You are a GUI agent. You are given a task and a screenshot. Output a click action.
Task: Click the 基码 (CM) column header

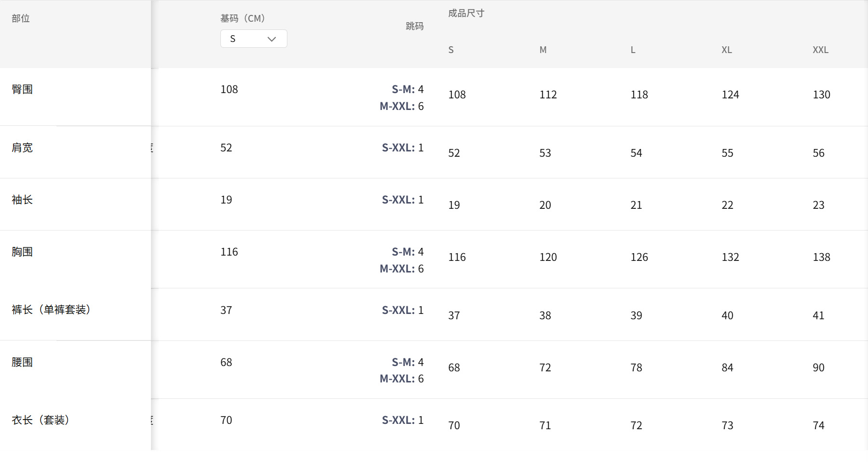(x=243, y=18)
